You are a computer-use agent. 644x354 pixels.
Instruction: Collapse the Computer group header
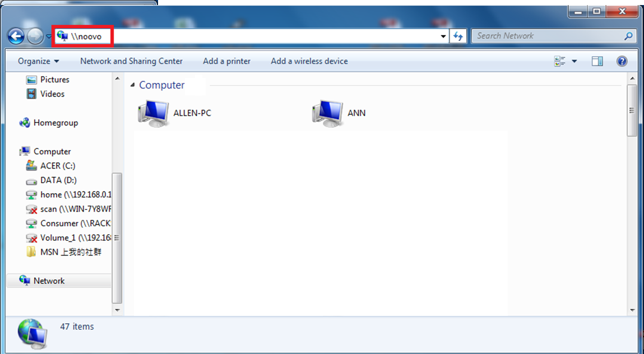click(x=133, y=85)
